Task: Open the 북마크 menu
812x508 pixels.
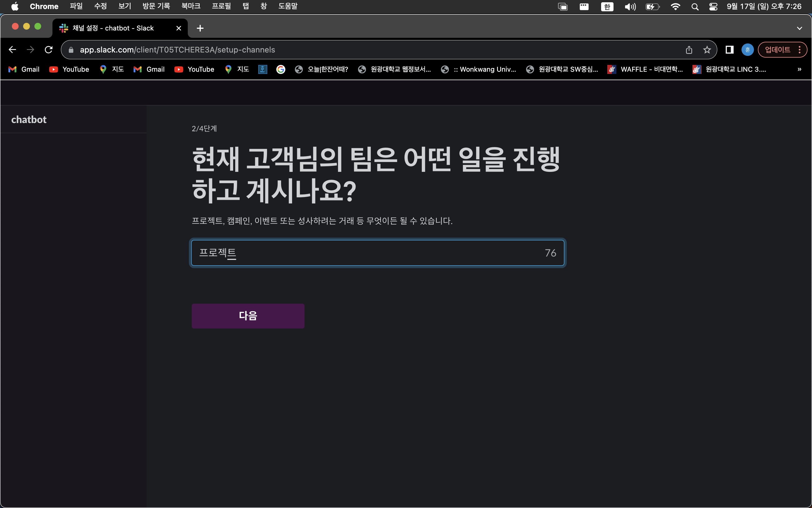Action: coord(191,6)
